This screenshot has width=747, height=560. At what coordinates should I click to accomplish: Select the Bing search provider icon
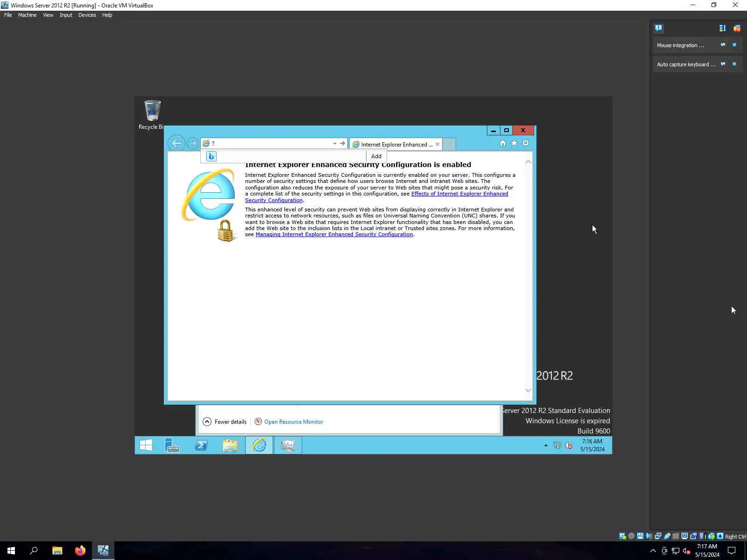point(211,156)
